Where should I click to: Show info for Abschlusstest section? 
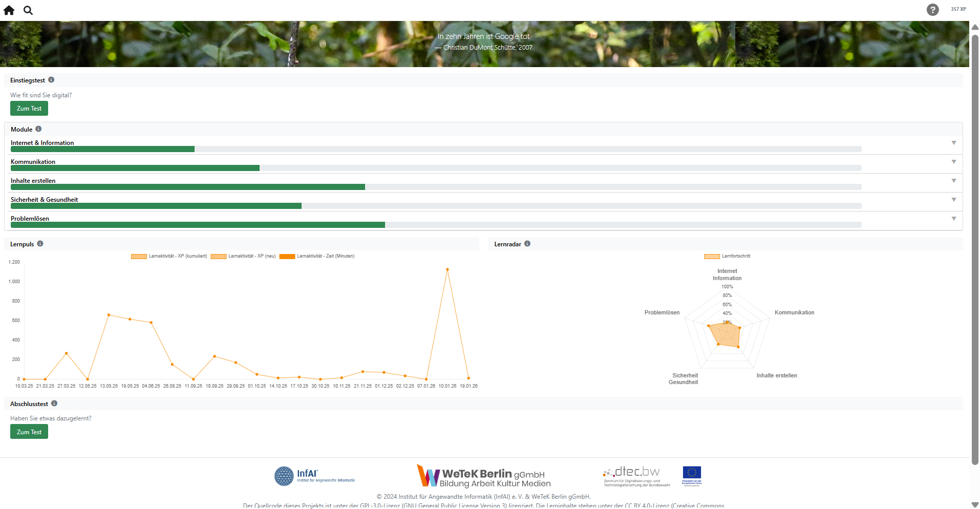pyautogui.click(x=54, y=404)
